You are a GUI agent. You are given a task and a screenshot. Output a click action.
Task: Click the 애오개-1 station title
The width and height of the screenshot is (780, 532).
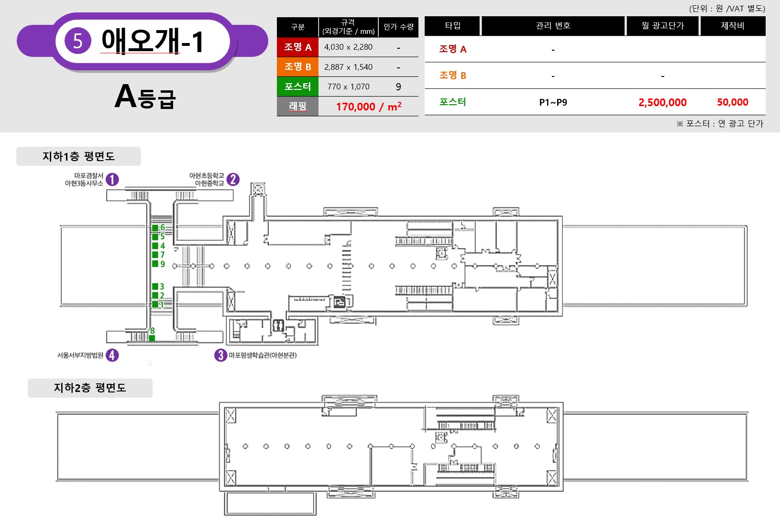click(153, 41)
